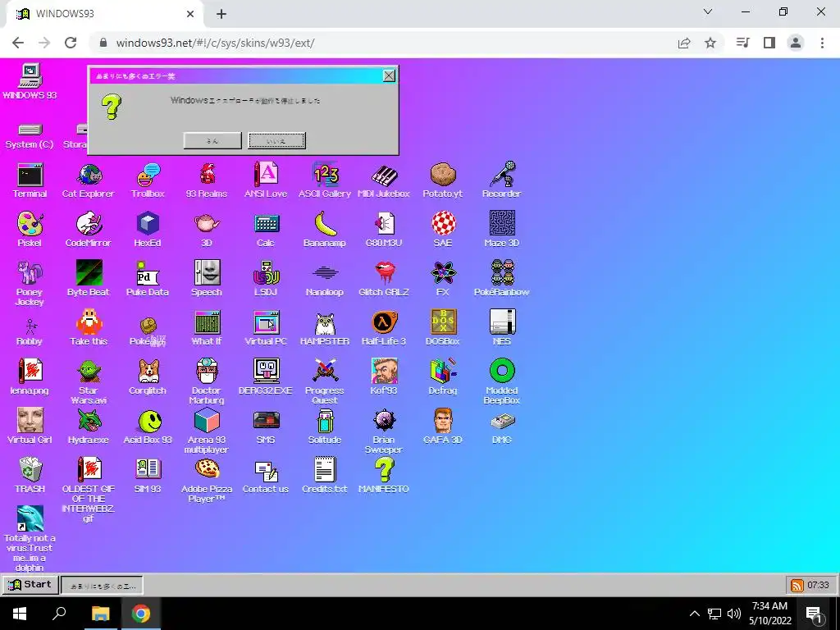
Task: Bookmark this page with star
Action: click(710, 43)
